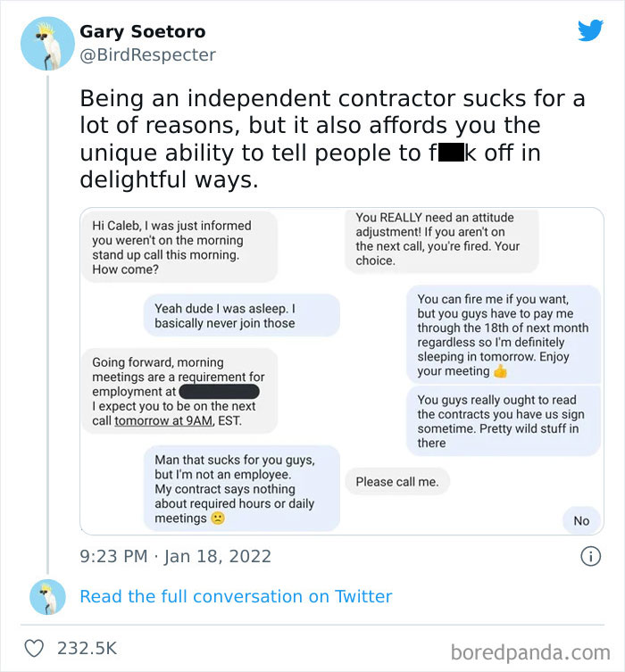This screenshot has width=625, height=672.
Task: Click the Twitter bird logo icon
Action: click(x=590, y=30)
